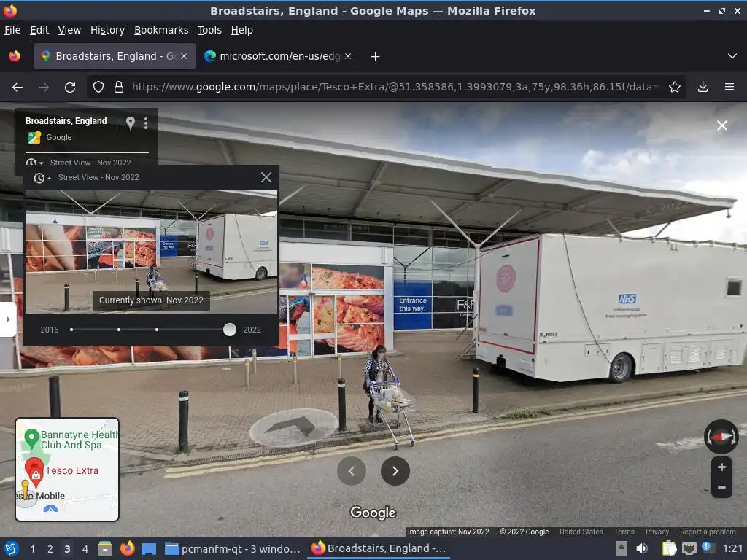The width and height of the screenshot is (747, 560).
Task: Open the Terms link
Action: click(x=624, y=532)
